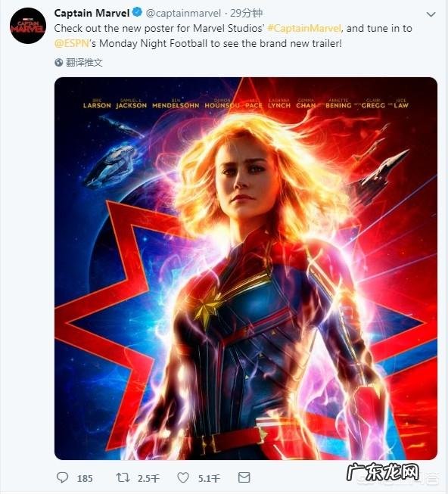The width and height of the screenshot is (448, 494).
Task: Click the 185 replies count
Action: pos(85,479)
